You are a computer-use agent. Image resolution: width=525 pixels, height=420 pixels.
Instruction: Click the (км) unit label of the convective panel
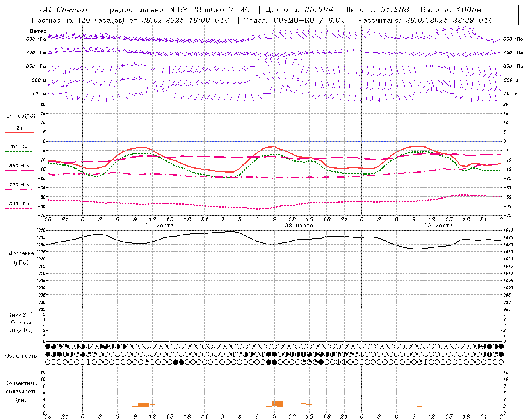[x=21, y=399]
